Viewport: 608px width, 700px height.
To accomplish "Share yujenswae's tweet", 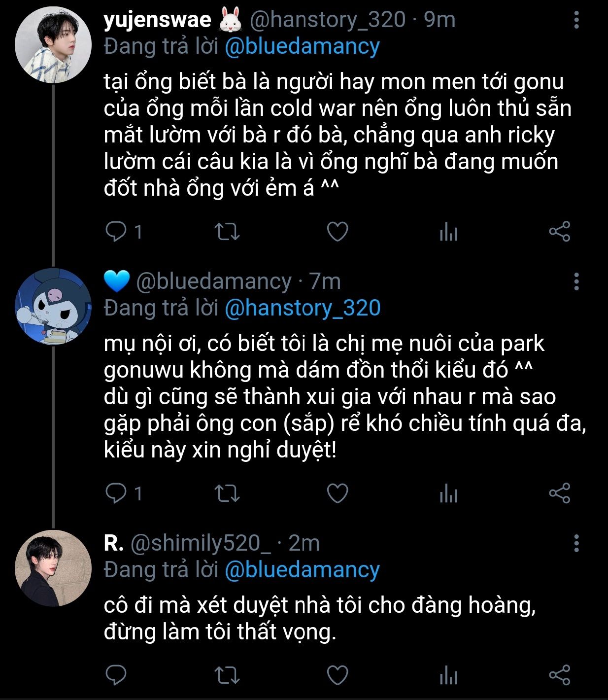I will [x=559, y=231].
